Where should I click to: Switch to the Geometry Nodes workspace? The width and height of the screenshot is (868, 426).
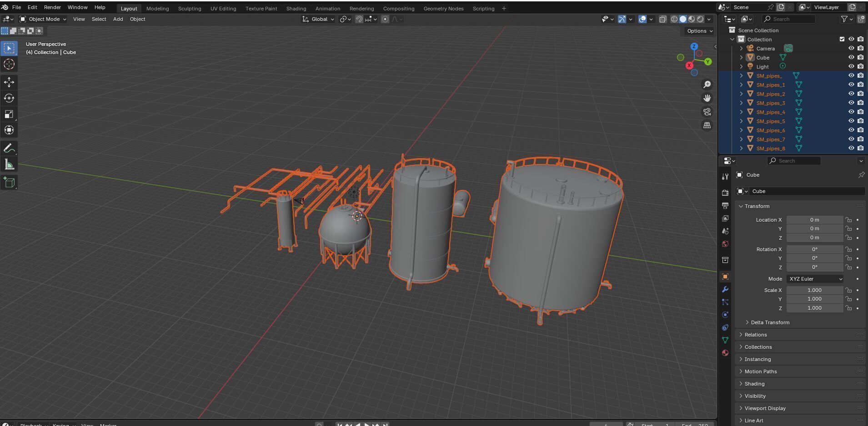443,8
